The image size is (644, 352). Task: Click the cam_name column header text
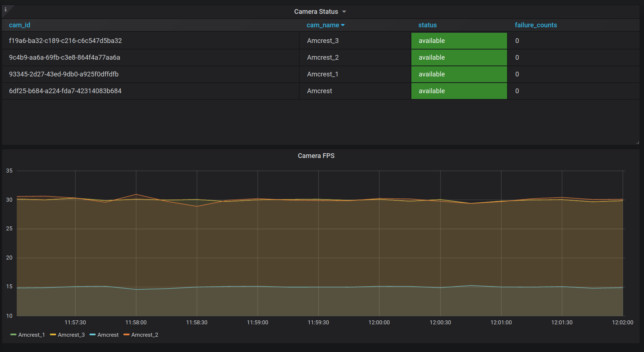[323, 25]
